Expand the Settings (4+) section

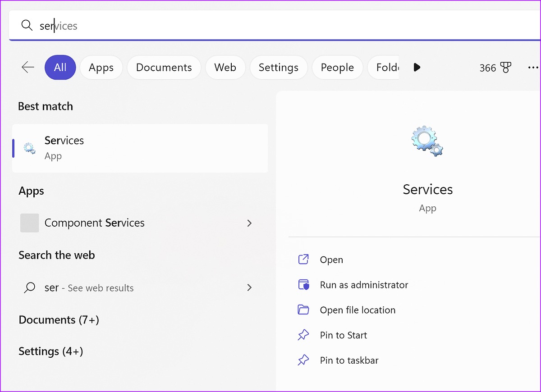click(x=51, y=351)
